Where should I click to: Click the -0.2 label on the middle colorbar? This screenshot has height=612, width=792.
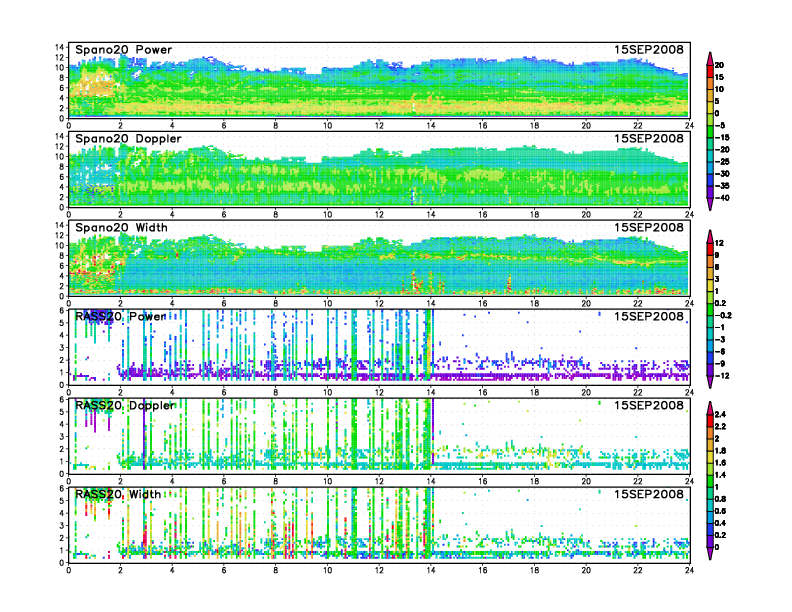[723, 316]
